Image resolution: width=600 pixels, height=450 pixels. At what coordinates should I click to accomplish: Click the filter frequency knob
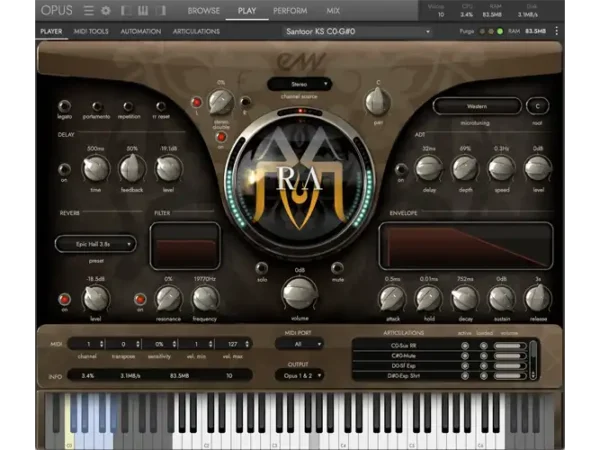tap(205, 299)
